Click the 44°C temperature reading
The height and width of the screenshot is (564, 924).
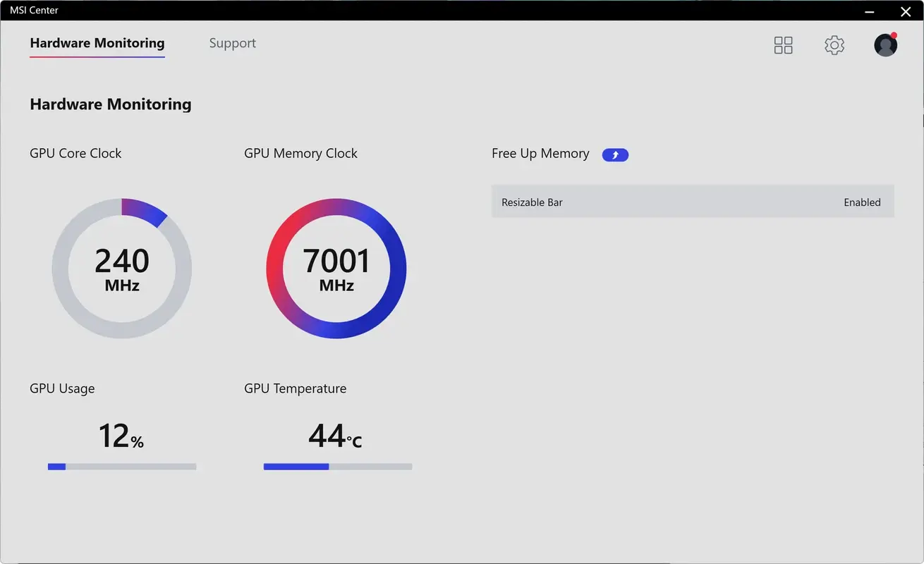(x=334, y=436)
